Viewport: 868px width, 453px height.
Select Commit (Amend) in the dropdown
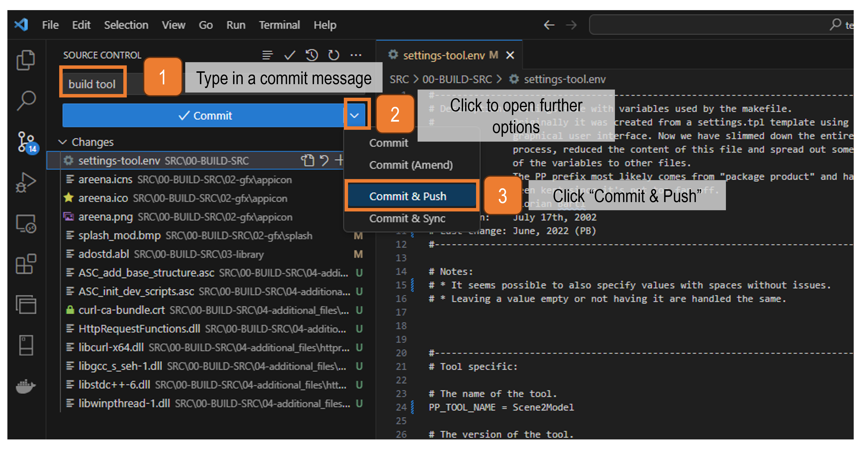pos(411,165)
